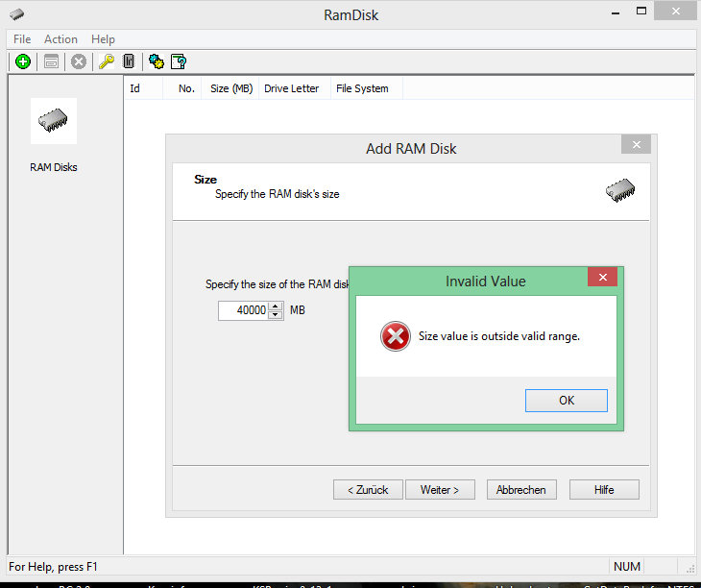Open the Help menu
This screenshot has width=701, height=588.
pos(103,39)
